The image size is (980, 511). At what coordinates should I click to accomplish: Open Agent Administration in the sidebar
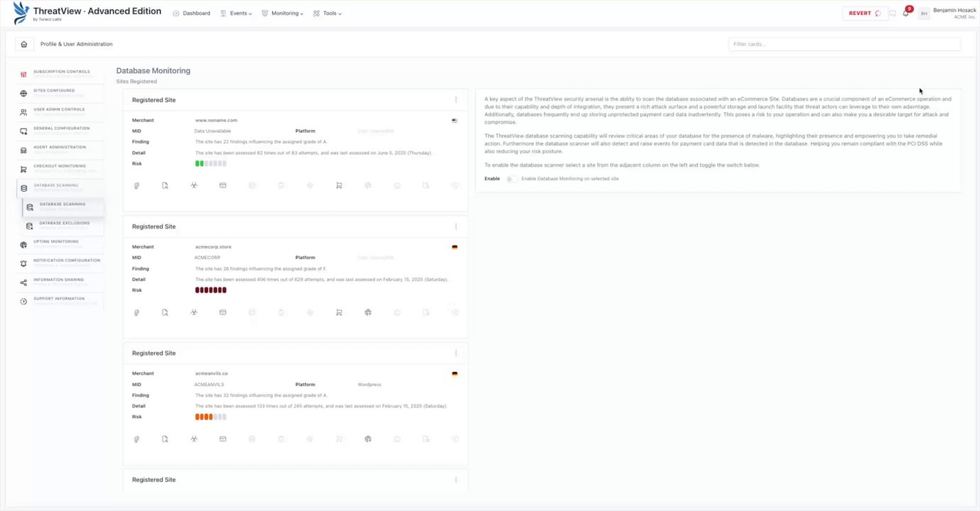[60, 149]
